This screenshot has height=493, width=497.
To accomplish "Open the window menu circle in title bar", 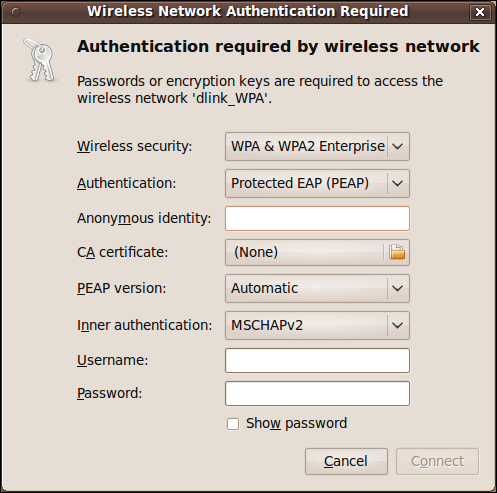I will click(x=16, y=12).
